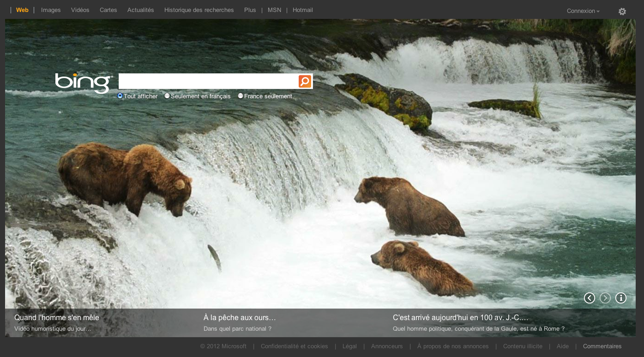Click the previous image arrow
The image size is (644, 357).
click(590, 298)
